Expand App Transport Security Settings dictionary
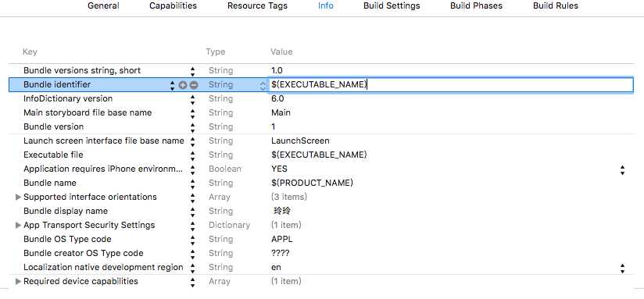 coord(18,225)
